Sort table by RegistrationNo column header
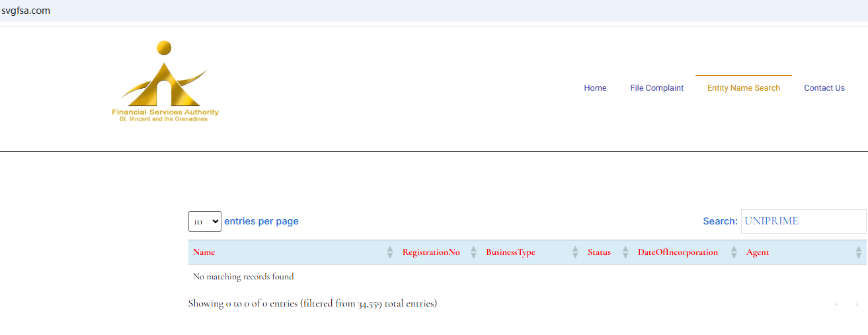 (431, 252)
